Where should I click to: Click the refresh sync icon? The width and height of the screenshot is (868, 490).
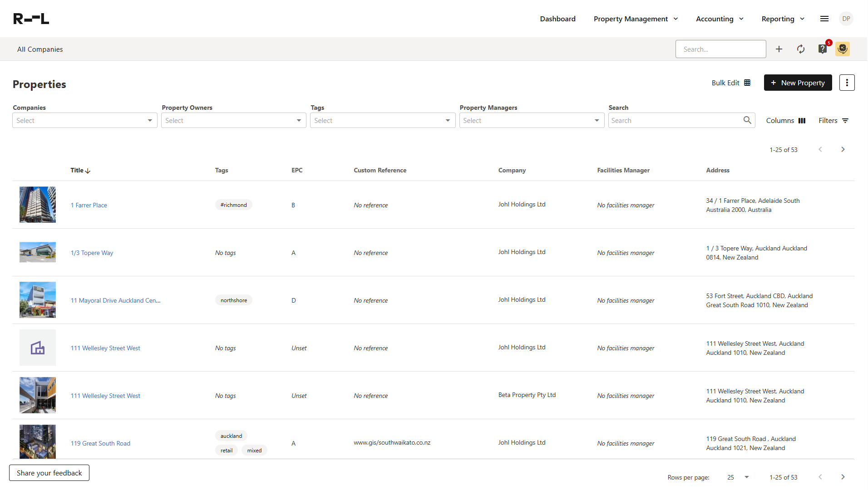[801, 49]
